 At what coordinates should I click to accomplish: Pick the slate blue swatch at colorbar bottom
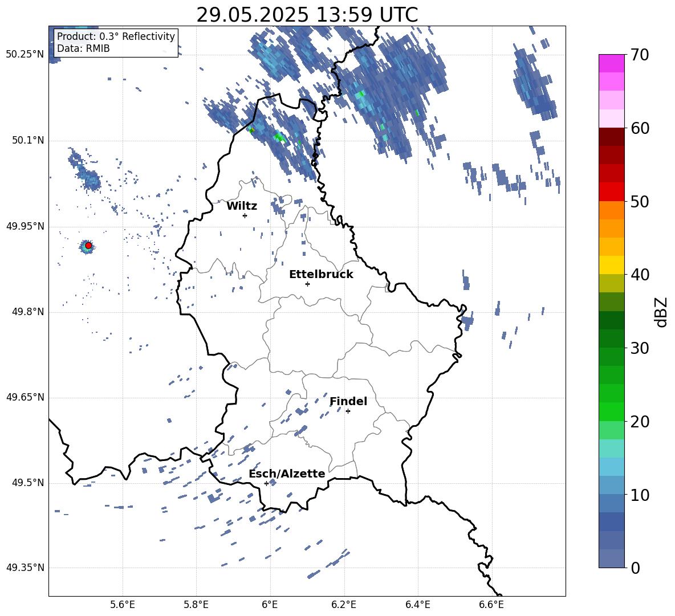tap(612, 558)
